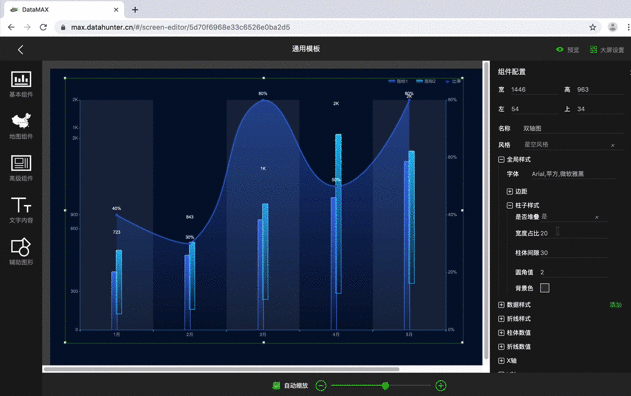Click the 添加 add link
The width and height of the screenshot is (631, 396).
click(615, 305)
